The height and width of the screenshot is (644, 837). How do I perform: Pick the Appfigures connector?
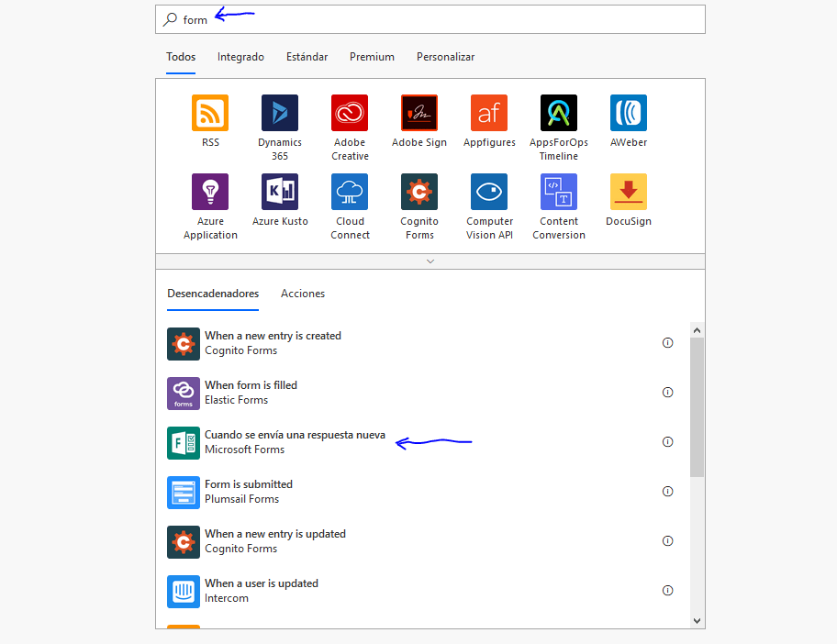point(489,113)
